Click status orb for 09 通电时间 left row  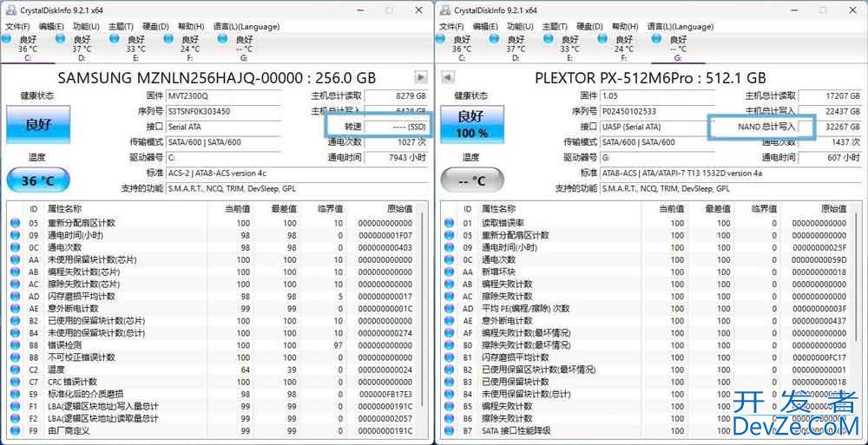pos(15,236)
